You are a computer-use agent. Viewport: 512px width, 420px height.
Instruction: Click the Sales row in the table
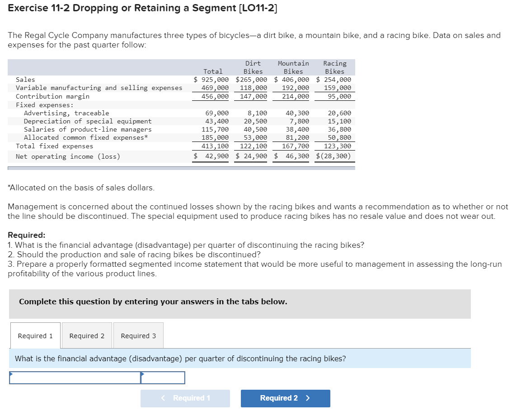point(23,79)
